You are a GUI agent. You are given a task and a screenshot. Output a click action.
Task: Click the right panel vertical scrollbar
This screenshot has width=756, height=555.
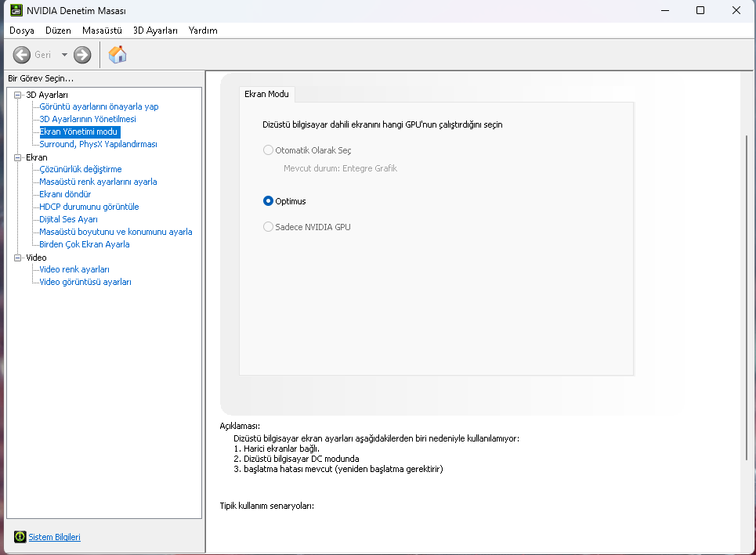click(x=747, y=297)
